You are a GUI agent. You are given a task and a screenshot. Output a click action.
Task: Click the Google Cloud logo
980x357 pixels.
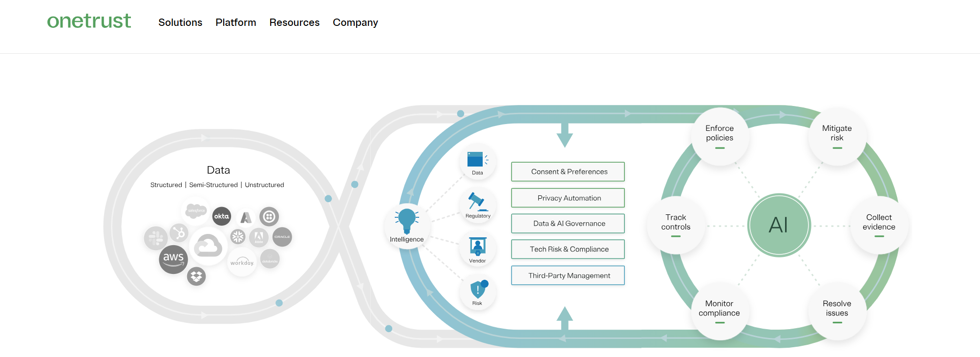click(208, 246)
